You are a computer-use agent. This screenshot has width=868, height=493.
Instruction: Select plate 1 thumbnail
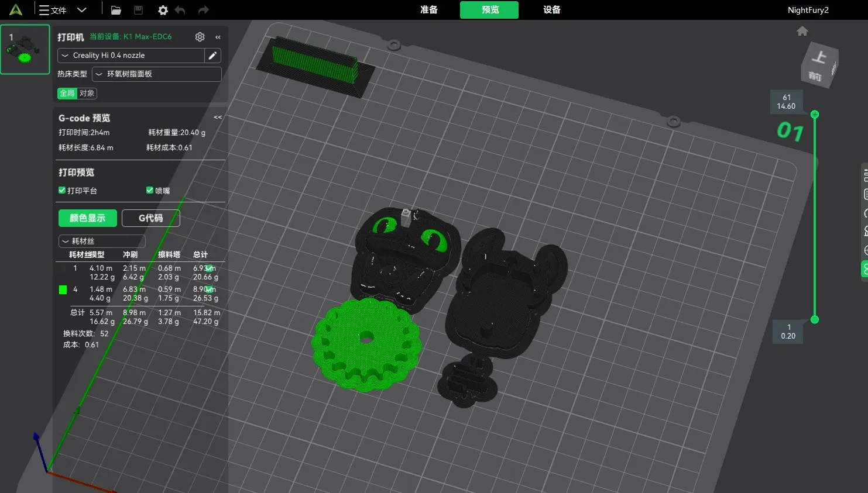[25, 49]
